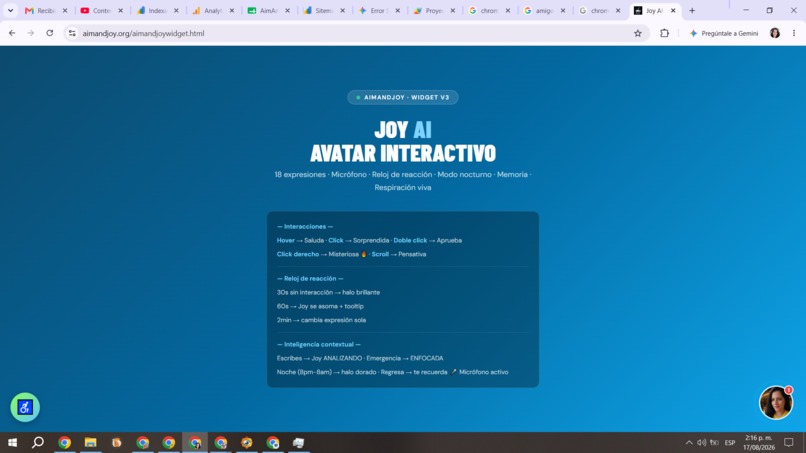Open Windows taskbar search
Image resolution: width=806 pixels, height=453 pixels.
point(38,443)
